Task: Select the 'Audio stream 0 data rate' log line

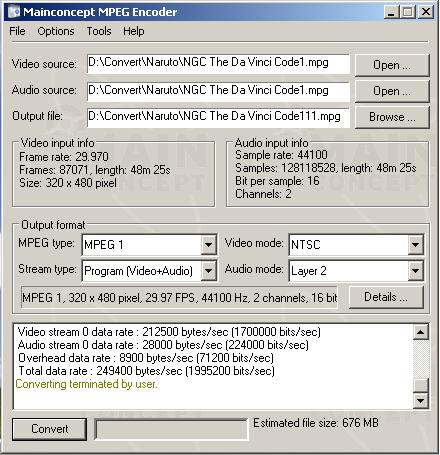Action: click(163, 345)
